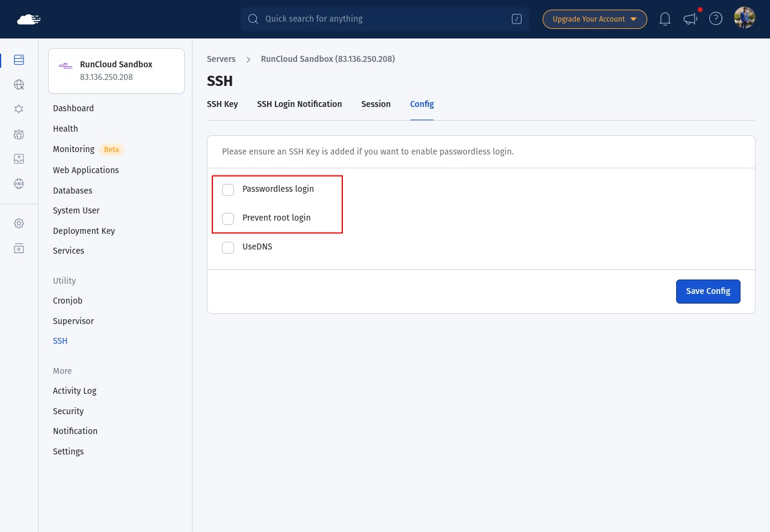Open Cronjob in the Utility menu
The width and height of the screenshot is (770, 532).
[67, 301]
